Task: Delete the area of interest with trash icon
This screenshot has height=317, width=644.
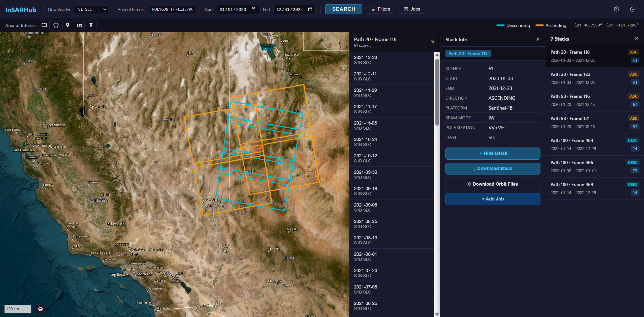Action: coord(91,25)
